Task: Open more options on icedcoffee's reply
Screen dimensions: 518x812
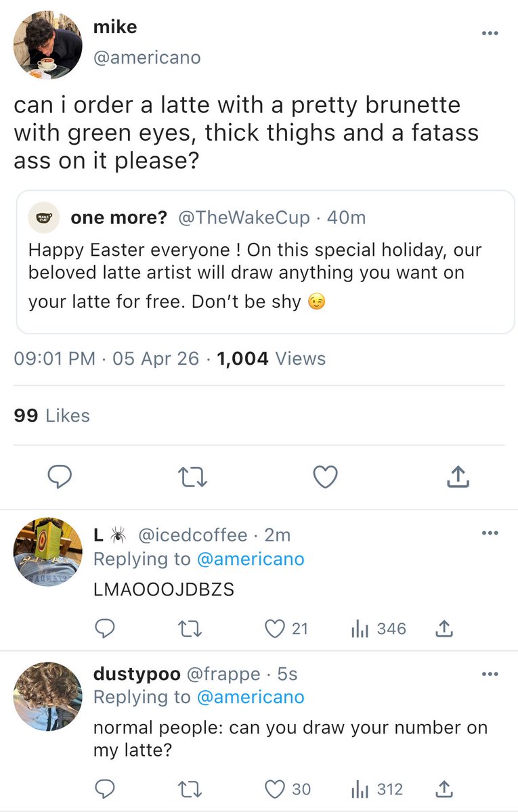Action: tap(490, 533)
